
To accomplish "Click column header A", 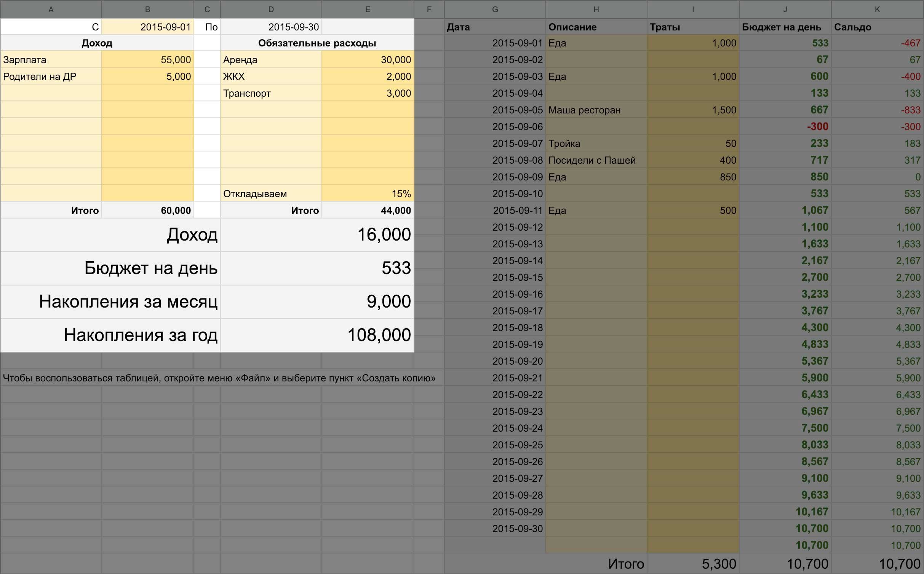I will click(x=51, y=10).
